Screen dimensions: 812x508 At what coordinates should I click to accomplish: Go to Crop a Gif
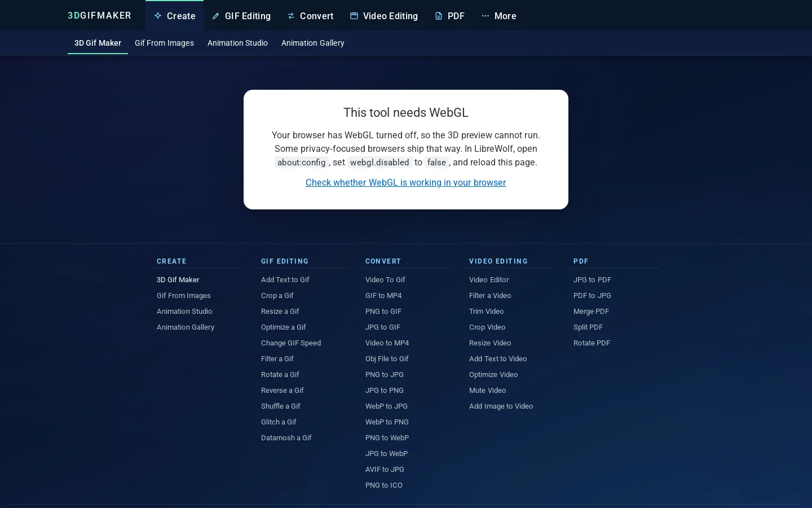click(x=277, y=295)
